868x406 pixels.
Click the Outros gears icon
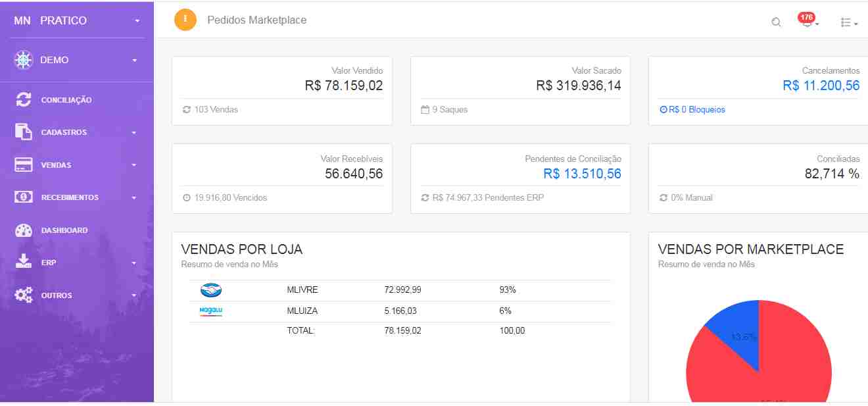tap(23, 295)
